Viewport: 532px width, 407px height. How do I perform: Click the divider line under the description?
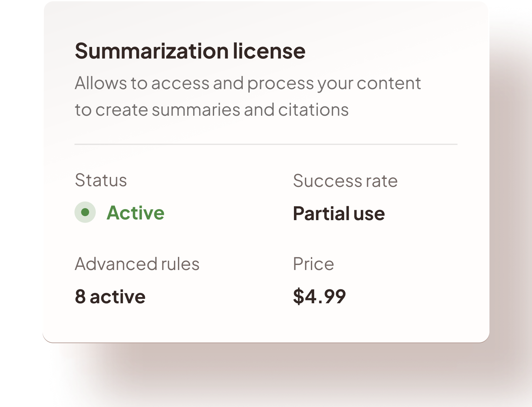[266, 144]
